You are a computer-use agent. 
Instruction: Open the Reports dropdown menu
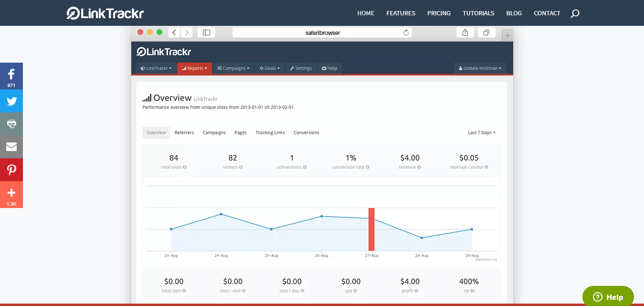pyautogui.click(x=194, y=68)
